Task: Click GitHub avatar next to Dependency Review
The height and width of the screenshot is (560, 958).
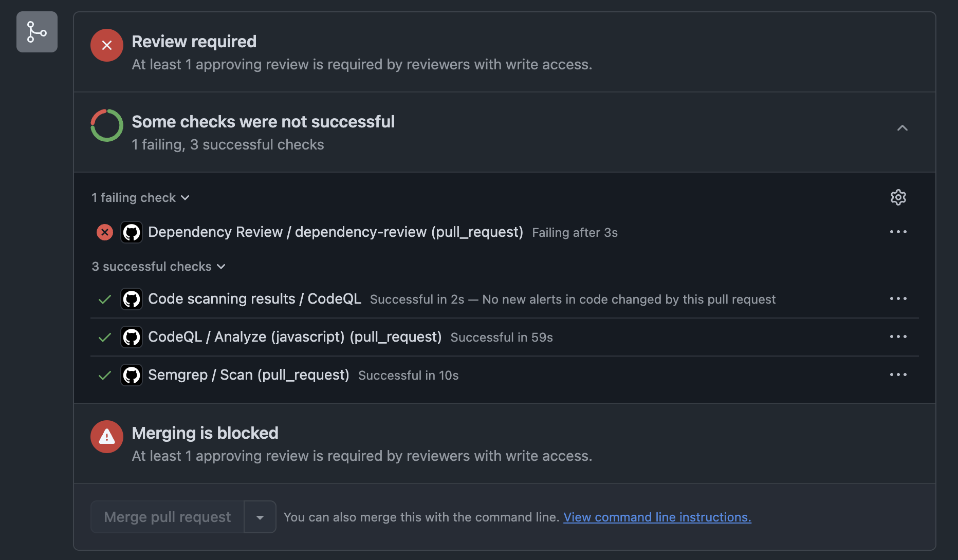Action: [132, 232]
